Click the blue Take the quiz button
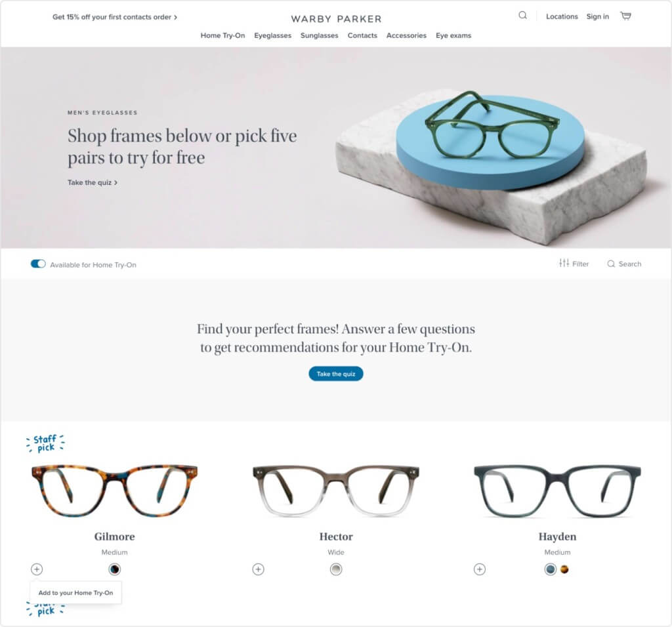 pos(336,374)
